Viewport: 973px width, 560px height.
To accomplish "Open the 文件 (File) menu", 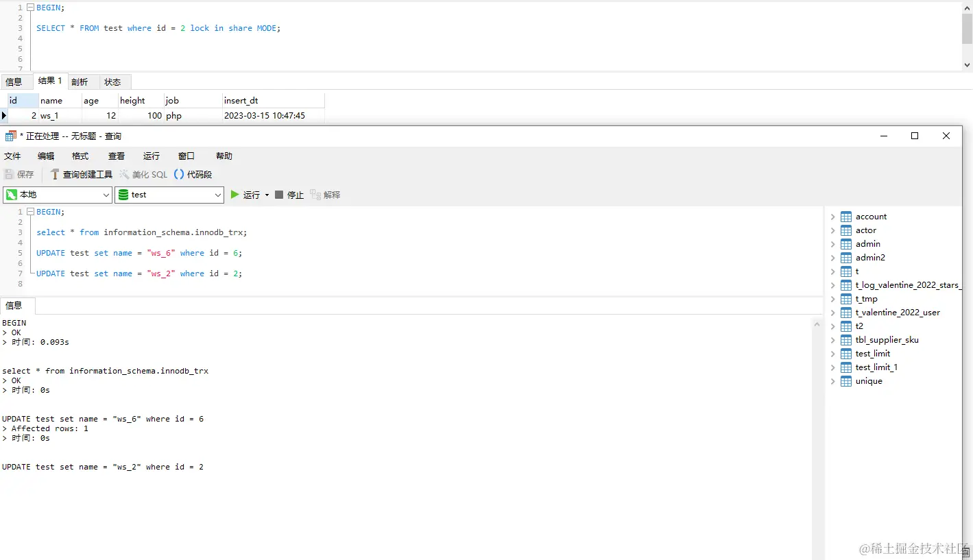I will click(x=12, y=156).
